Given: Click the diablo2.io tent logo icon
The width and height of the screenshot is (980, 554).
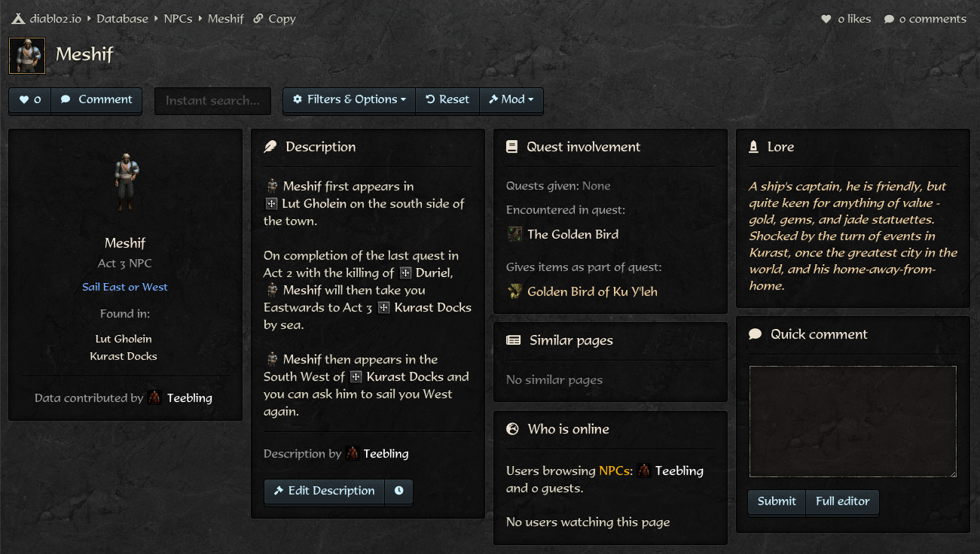Looking at the screenshot, I should pos(18,19).
